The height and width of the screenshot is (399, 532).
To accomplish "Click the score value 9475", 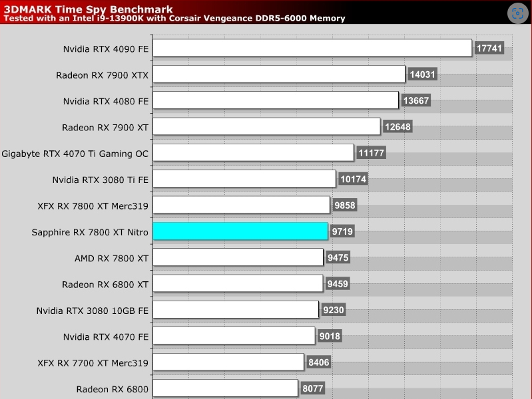I will (338, 257).
